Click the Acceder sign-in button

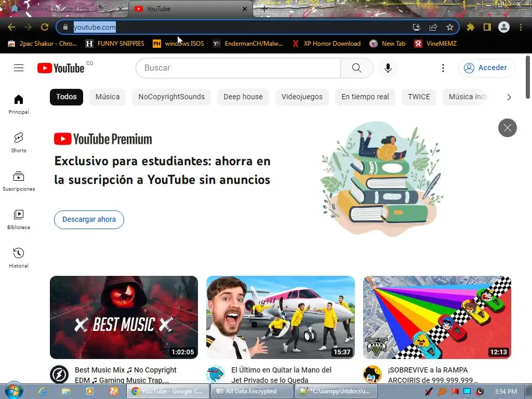coord(486,68)
